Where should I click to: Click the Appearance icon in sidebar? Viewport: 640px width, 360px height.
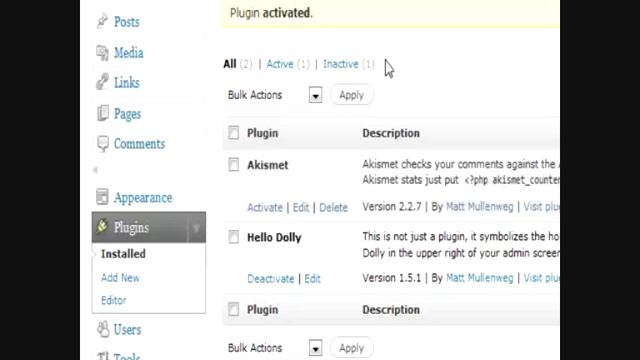click(x=102, y=197)
